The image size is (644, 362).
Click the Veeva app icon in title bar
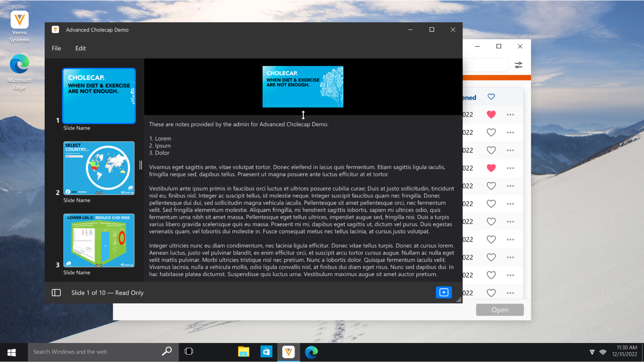pyautogui.click(x=55, y=30)
